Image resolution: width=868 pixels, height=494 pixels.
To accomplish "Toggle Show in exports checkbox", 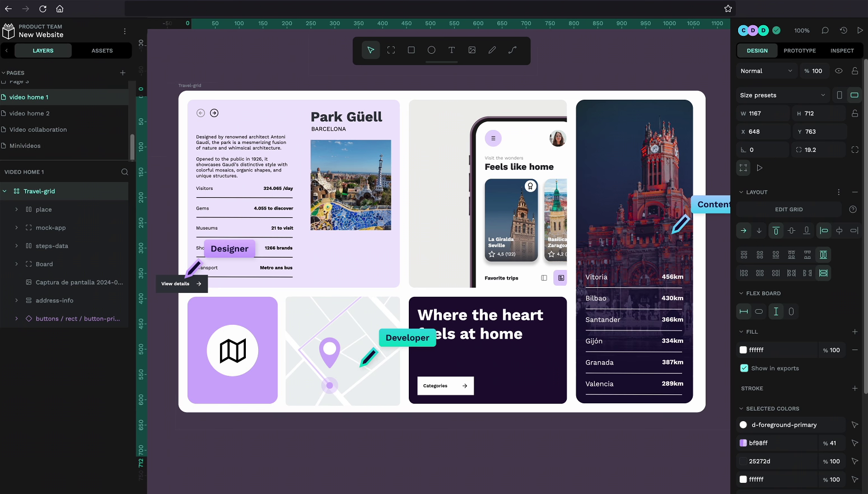I will pos(744,368).
